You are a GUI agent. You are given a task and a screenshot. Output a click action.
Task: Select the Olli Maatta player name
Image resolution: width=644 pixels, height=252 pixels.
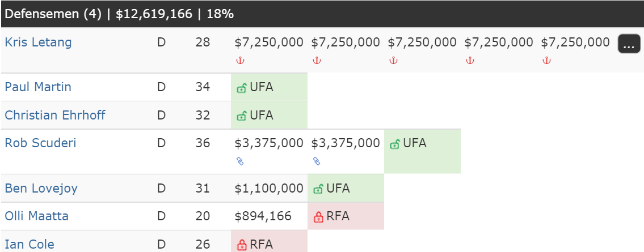[36, 216]
